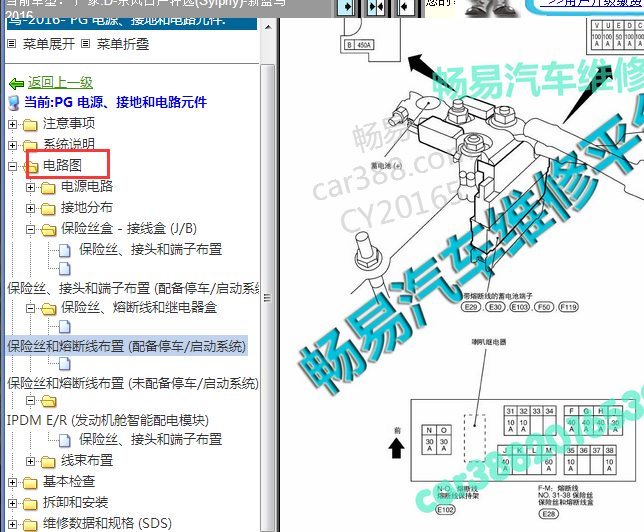Click the 菜单折叠 link
Viewport: 644px width, 532px height.
123,44
